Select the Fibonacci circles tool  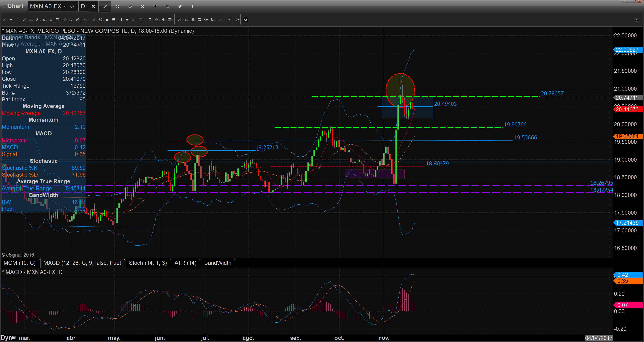(x=100, y=20)
